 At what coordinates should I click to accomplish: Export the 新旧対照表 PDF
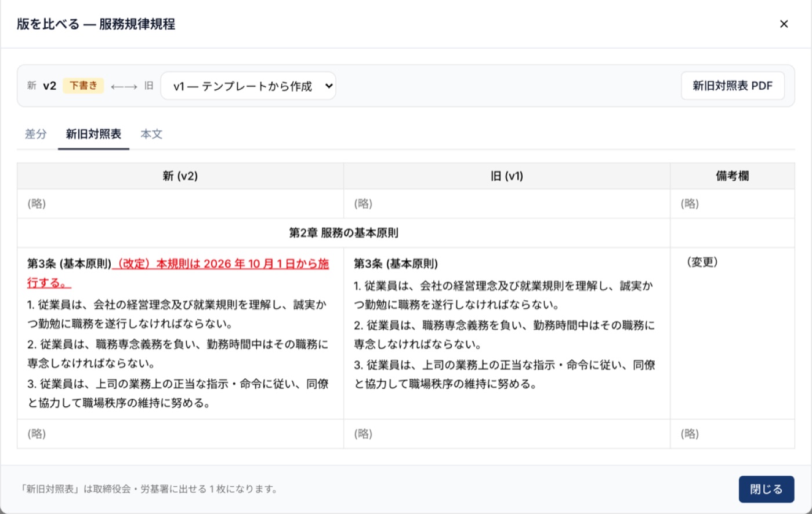[x=733, y=86]
